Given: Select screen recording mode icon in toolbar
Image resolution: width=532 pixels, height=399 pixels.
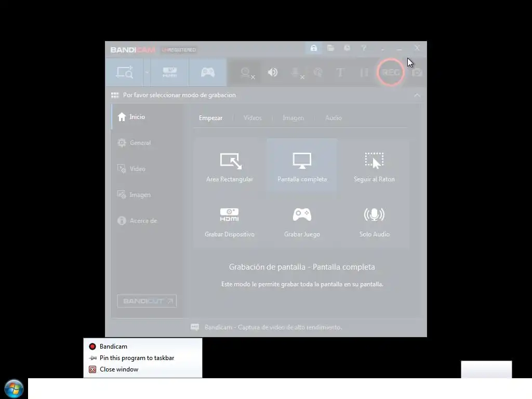Looking at the screenshot, I should pos(125,72).
